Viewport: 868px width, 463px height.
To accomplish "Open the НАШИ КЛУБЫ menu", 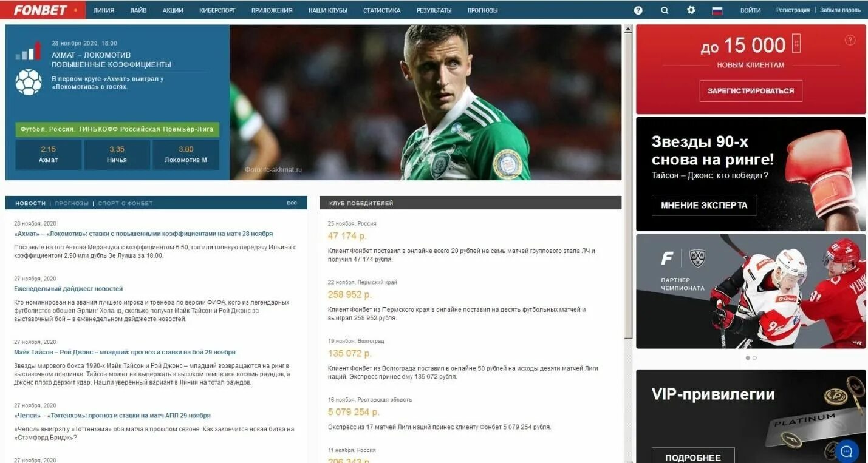I will 328,10.
